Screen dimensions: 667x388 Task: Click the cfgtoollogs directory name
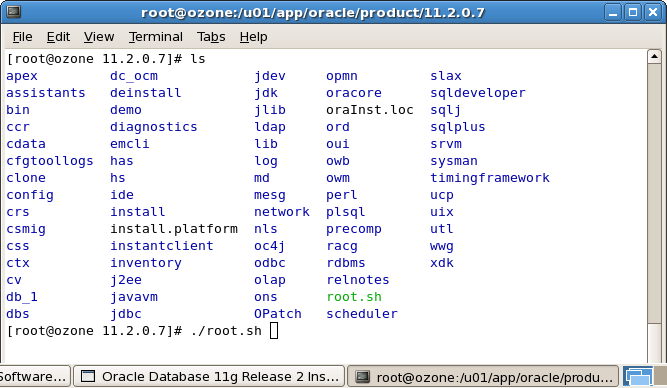pos(50,161)
